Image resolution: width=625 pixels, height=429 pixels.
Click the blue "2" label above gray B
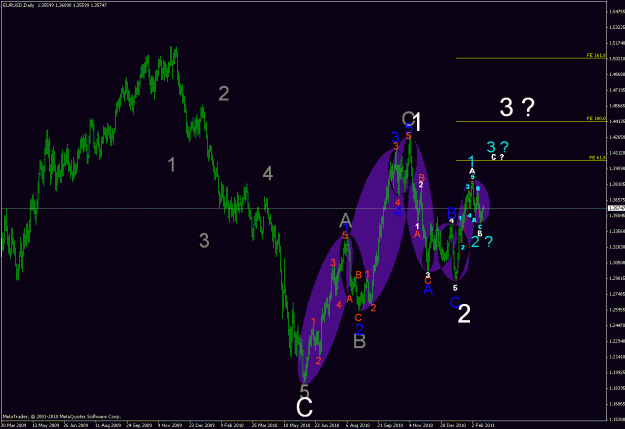point(359,329)
